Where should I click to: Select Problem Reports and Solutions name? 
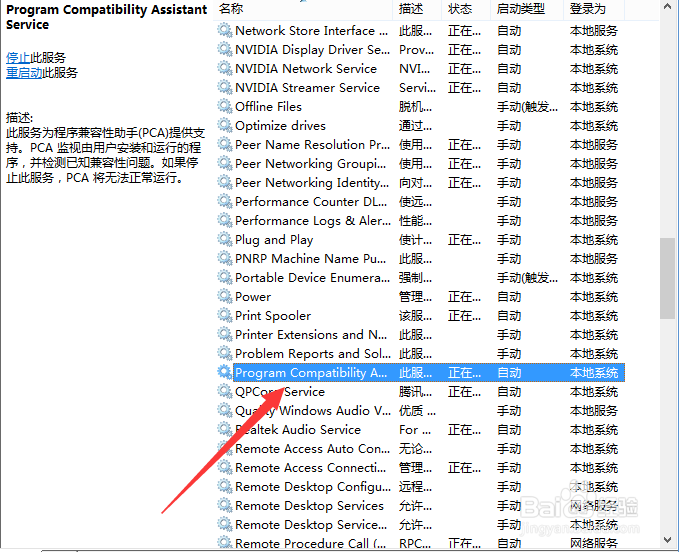[313, 354]
